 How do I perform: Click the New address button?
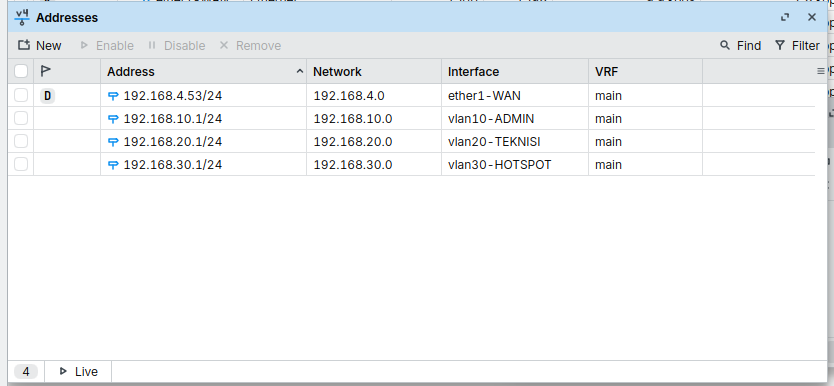click(x=39, y=46)
